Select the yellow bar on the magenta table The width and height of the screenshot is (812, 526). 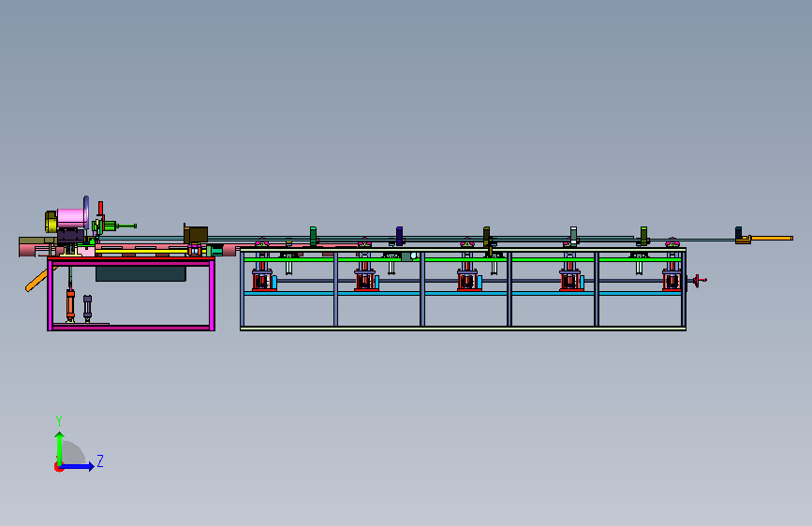(143, 252)
